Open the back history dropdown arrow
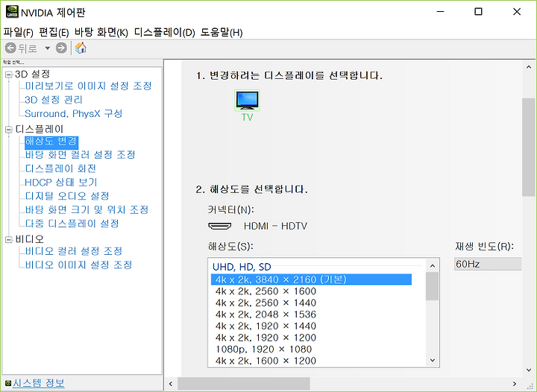The height and width of the screenshot is (392, 537). 48,48
